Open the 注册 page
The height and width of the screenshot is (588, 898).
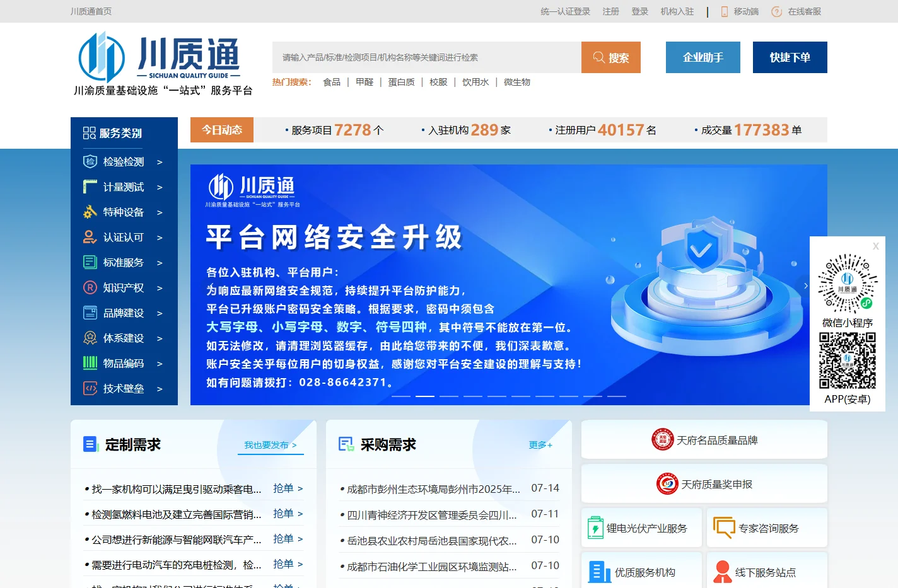(x=610, y=11)
